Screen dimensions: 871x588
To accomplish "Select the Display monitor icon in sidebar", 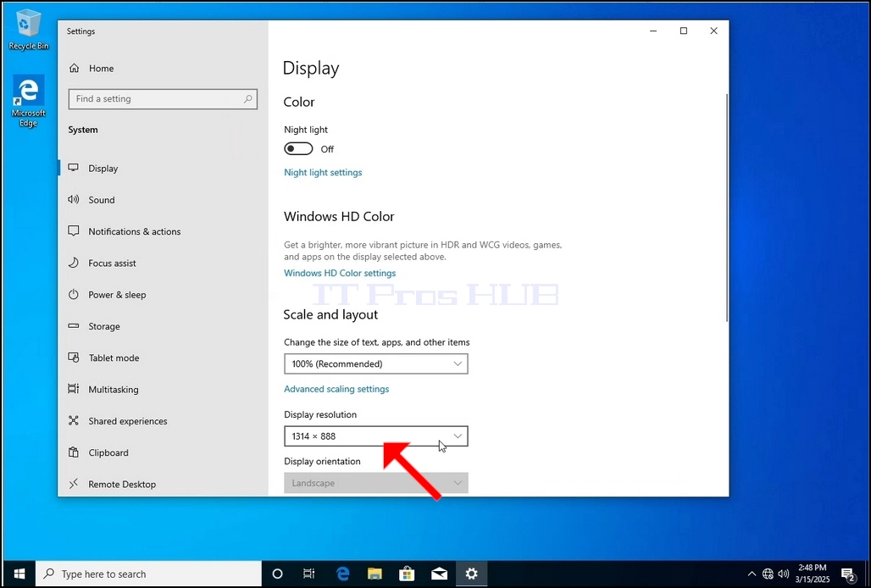I will click(74, 168).
